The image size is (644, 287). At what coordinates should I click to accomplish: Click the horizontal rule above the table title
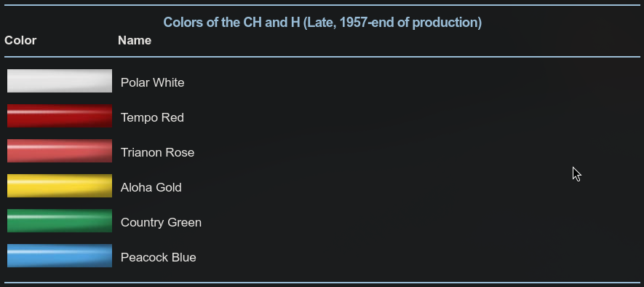point(322,5)
